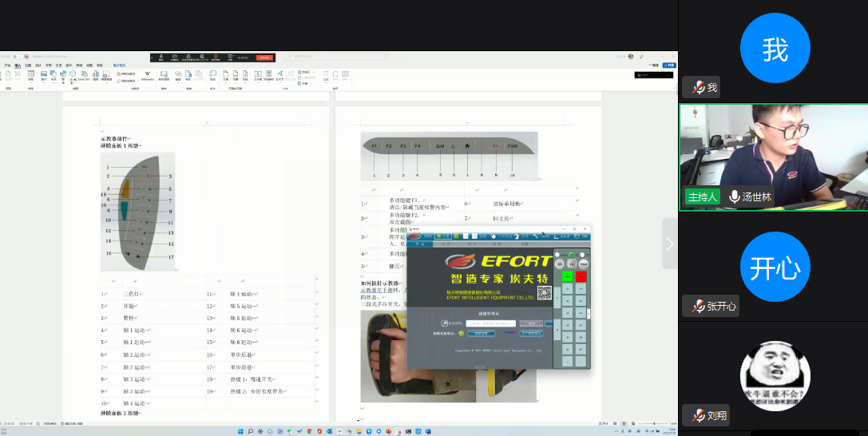Click the EFORT login password field

click(x=491, y=323)
